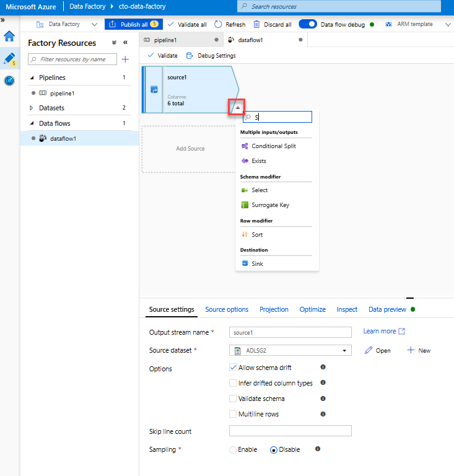The image size is (454, 476).
Task: Click the Discard all trash icon
Action: (x=256, y=24)
